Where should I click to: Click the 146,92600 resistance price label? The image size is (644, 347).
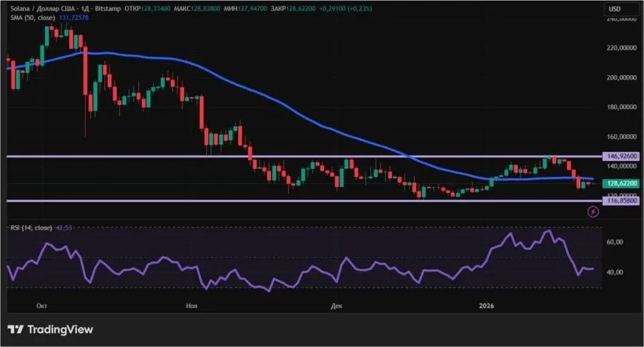(x=622, y=156)
